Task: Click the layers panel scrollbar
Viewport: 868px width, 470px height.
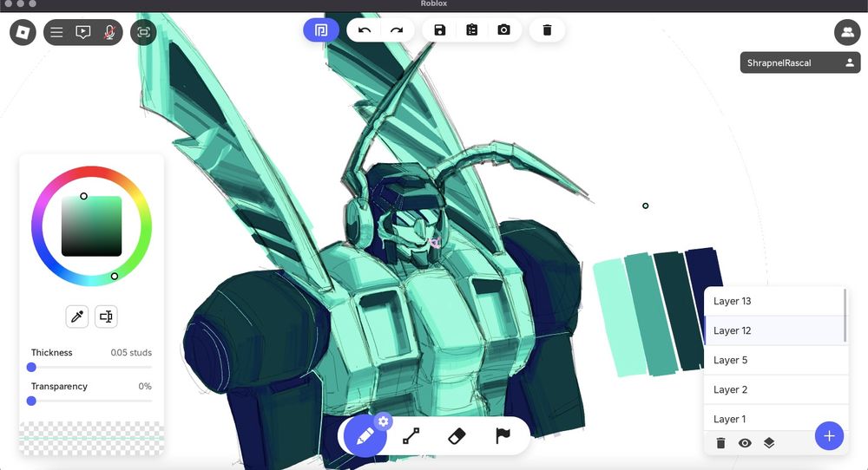Action: point(845,315)
